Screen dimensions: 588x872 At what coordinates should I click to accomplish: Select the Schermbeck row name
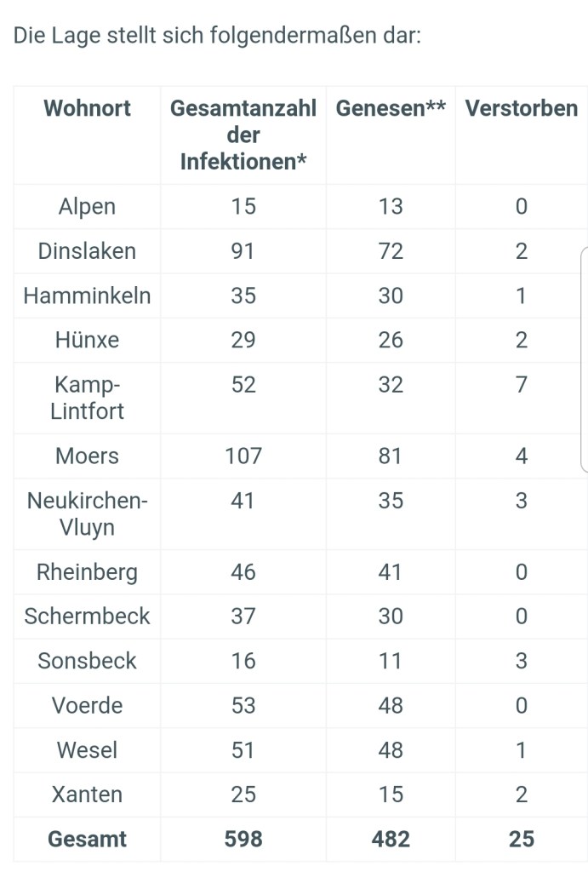[87, 616]
